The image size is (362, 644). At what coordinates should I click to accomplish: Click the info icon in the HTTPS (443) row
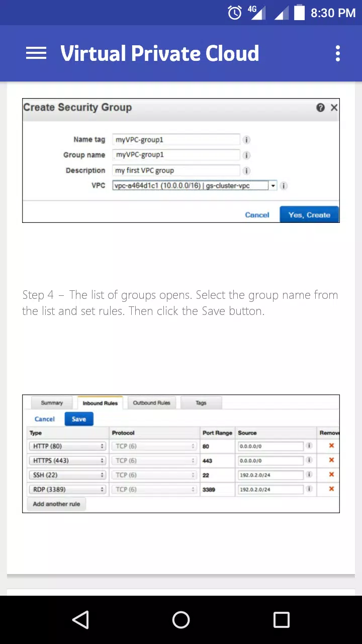(x=309, y=460)
